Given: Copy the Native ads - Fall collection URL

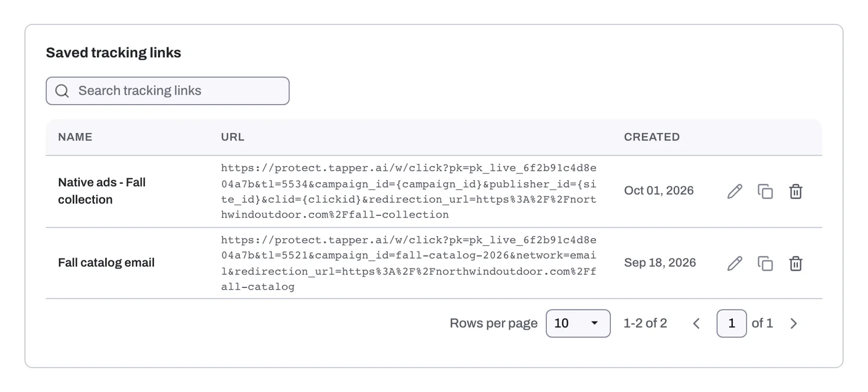Looking at the screenshot, I should click(x=765, y=191).
